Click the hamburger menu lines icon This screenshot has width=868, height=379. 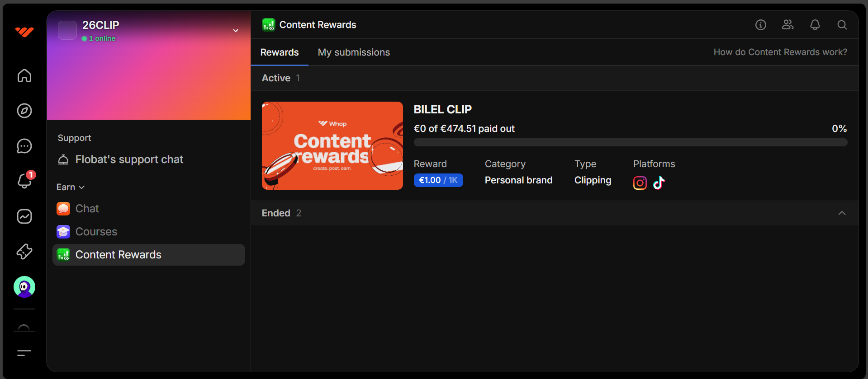tap(24, 353)
